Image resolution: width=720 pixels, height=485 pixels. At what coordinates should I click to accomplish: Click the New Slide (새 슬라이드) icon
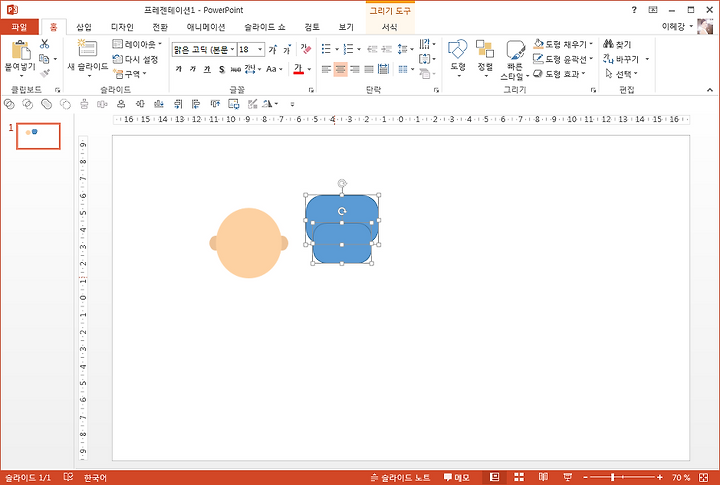click(87, 49)
